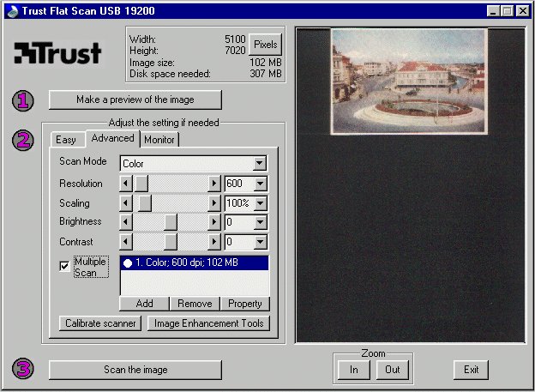Click the Resolution slider left arrow
535x392 pixels.
tap(126, 184)
